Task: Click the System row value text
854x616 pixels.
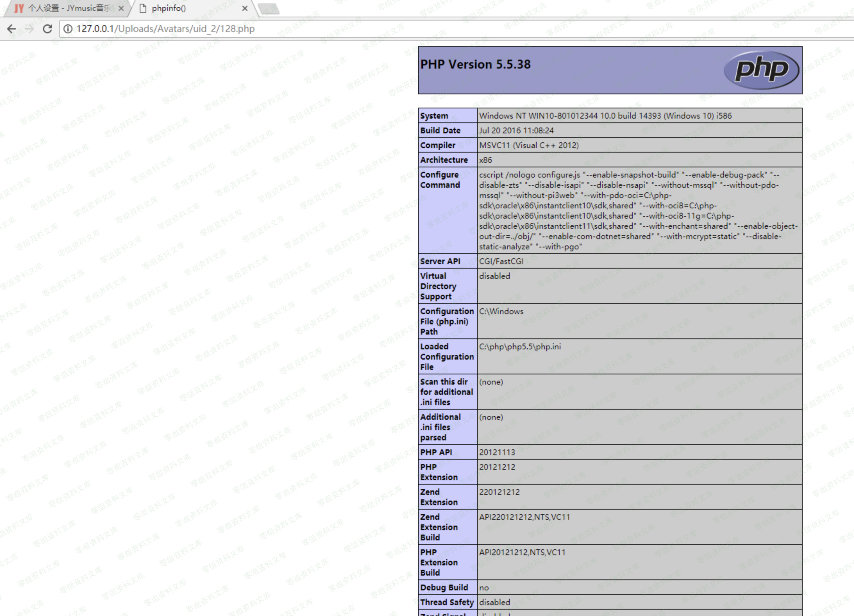Action: [x=605, y=116]
